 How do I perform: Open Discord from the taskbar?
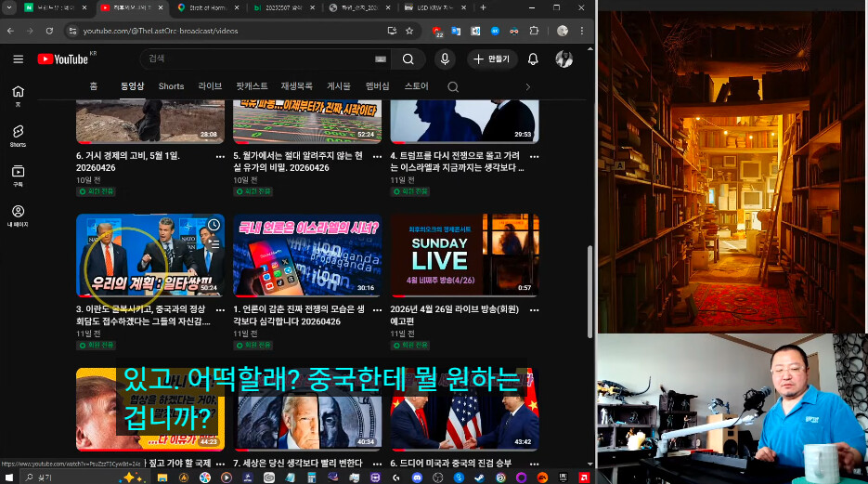(x=417, y=477)
